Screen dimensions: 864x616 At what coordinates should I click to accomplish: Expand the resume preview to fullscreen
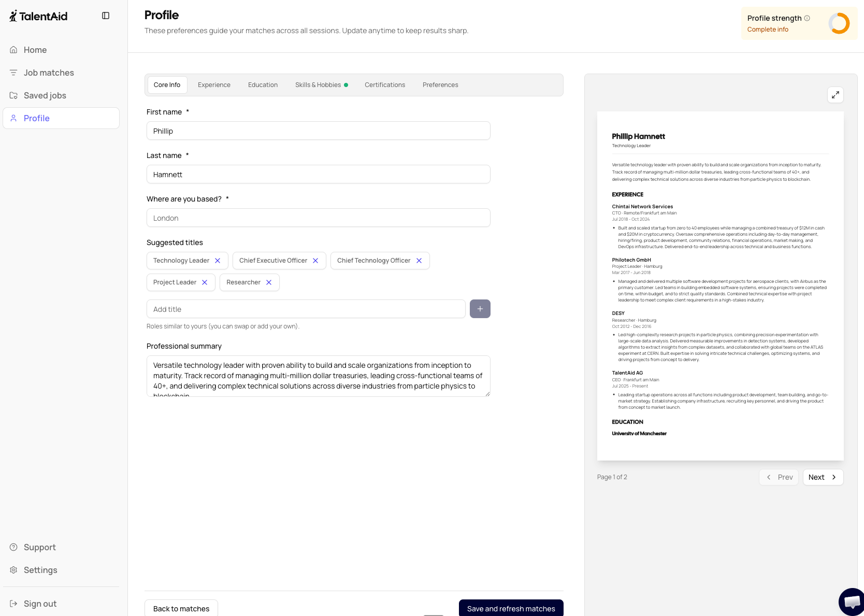(x=836, y=95)
